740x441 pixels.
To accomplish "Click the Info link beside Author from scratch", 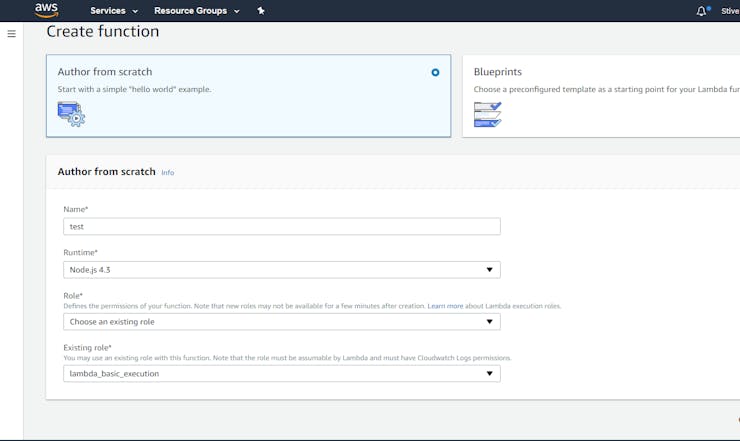I will point(168,173).
